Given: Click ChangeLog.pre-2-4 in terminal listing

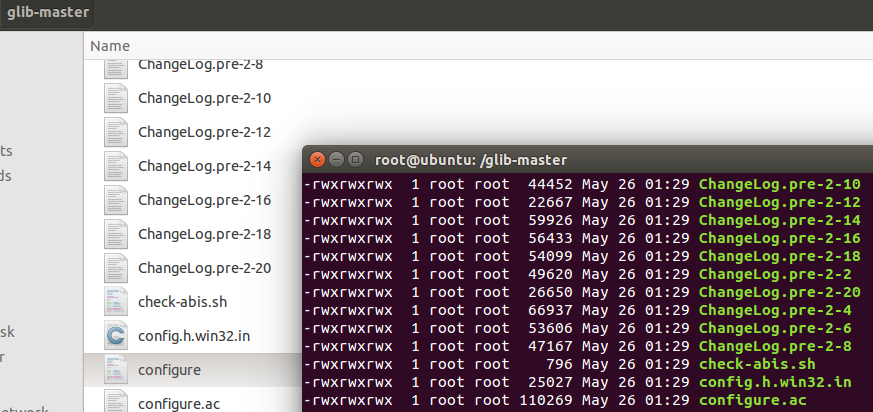Looking at the screenshot, I should pos(775,310).
